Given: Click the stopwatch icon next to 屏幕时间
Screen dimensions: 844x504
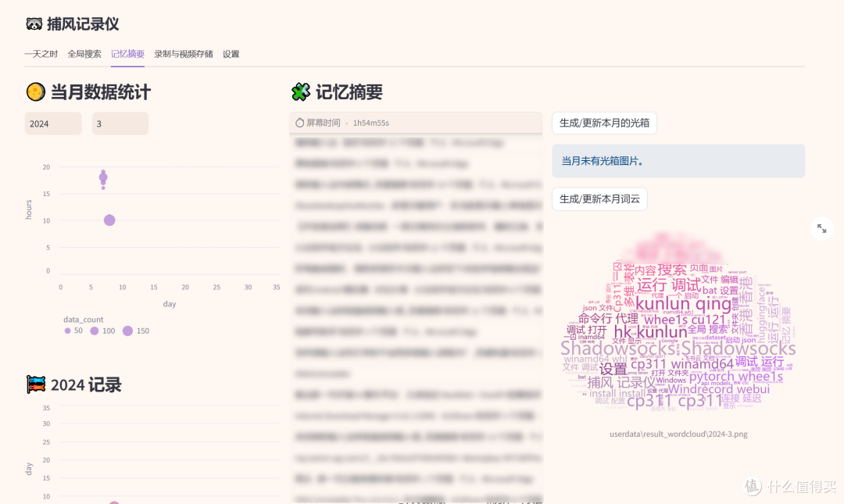Looking at the screenshot, I should point(300,123).
